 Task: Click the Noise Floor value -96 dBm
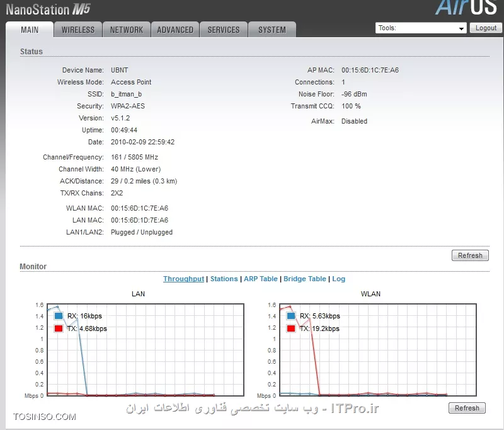354,94
